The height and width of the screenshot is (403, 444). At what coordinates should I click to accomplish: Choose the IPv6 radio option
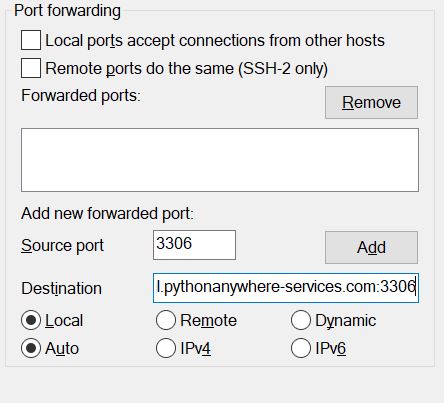point(301,348)
